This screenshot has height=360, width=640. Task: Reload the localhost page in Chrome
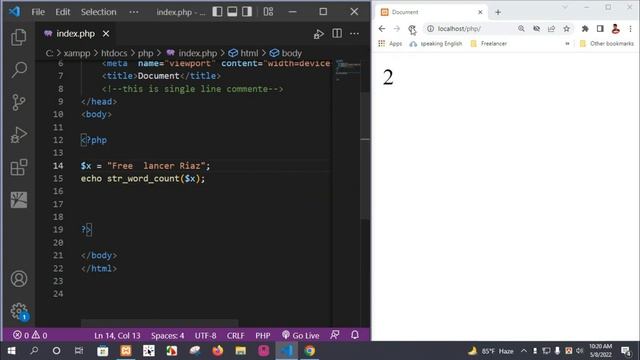click(412, 29)
